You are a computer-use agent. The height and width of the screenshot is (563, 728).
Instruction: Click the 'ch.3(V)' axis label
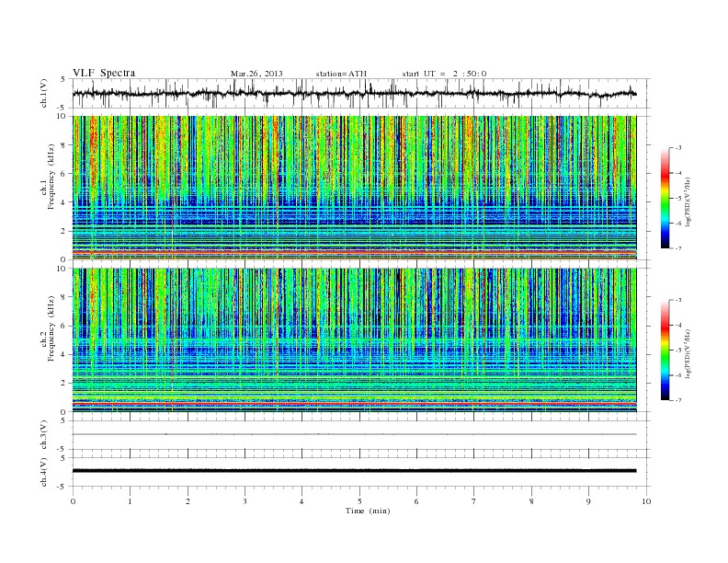coord(44,435)
